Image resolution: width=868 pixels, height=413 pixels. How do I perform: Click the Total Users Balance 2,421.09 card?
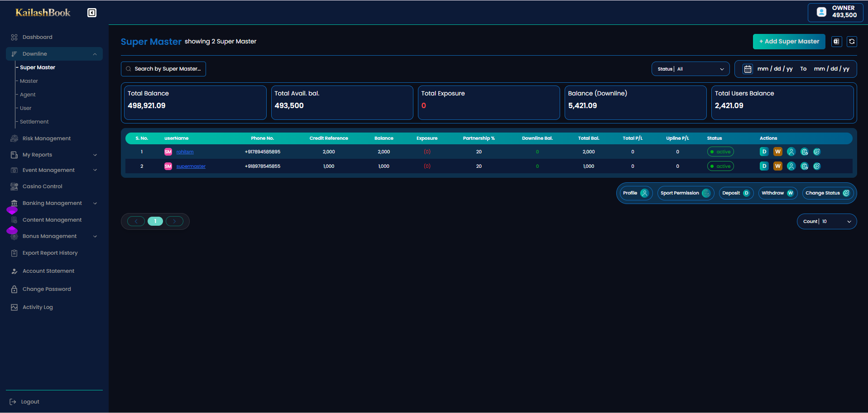(782, 103)
